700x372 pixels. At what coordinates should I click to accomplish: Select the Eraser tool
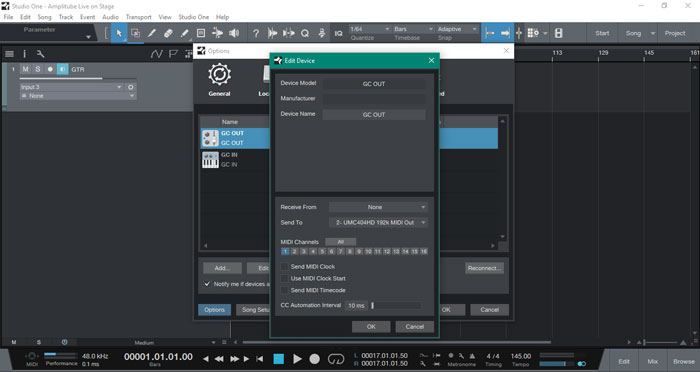click(x=168, y=33)
